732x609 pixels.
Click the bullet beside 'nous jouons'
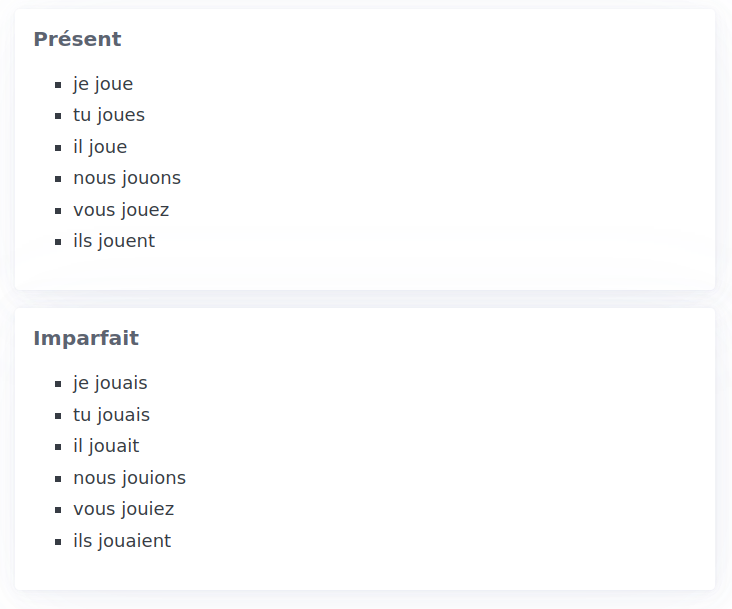[x=58, y=179]
